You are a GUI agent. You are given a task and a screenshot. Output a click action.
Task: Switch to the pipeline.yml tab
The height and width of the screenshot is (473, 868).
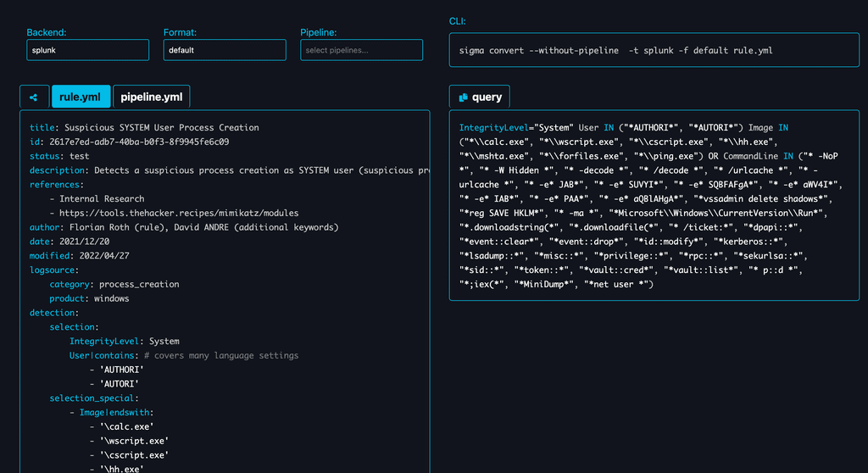pyautogui.click(x=151, y=97)
